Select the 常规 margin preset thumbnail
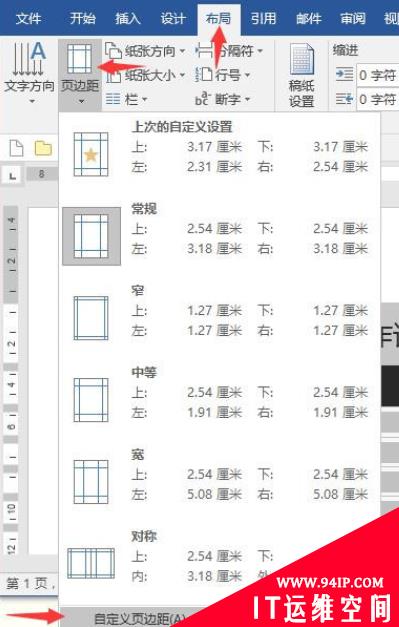 (91, 236)
